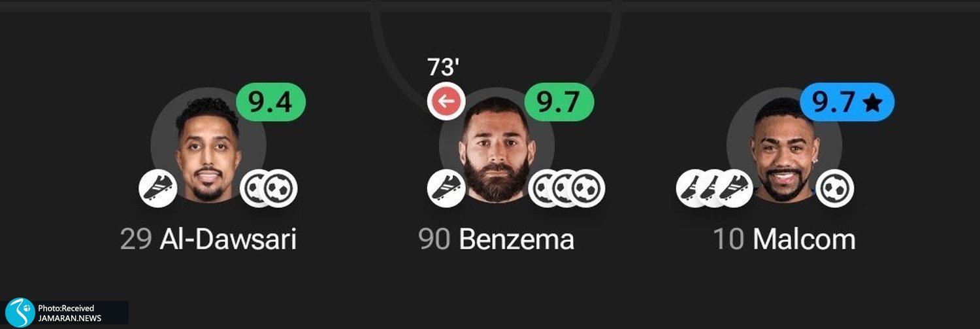Click the star in Malcom's rating badge

872,103
